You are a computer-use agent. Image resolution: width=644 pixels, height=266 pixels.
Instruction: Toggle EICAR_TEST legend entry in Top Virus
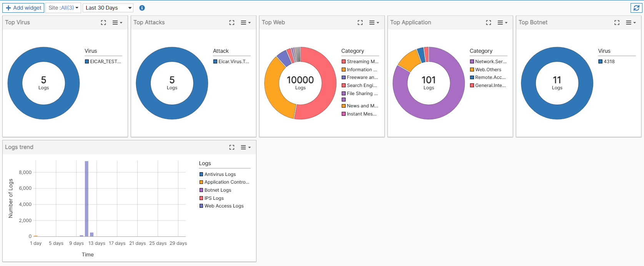coord(103,62)
